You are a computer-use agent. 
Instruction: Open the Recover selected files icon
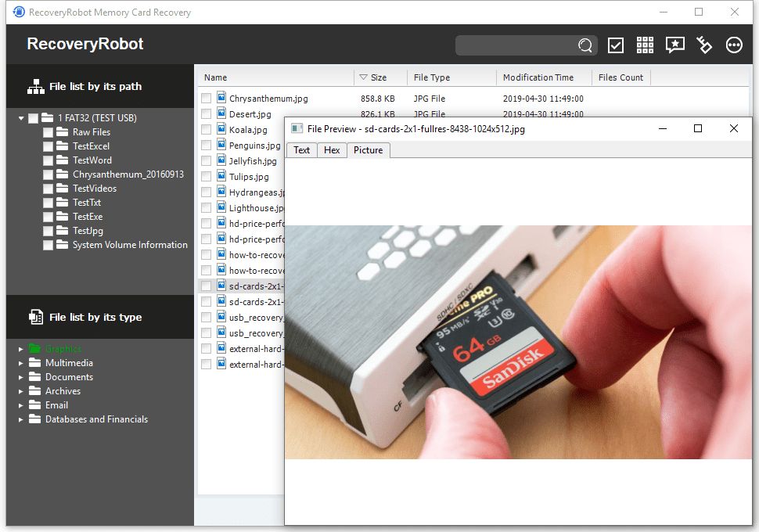tap(616, 45)
